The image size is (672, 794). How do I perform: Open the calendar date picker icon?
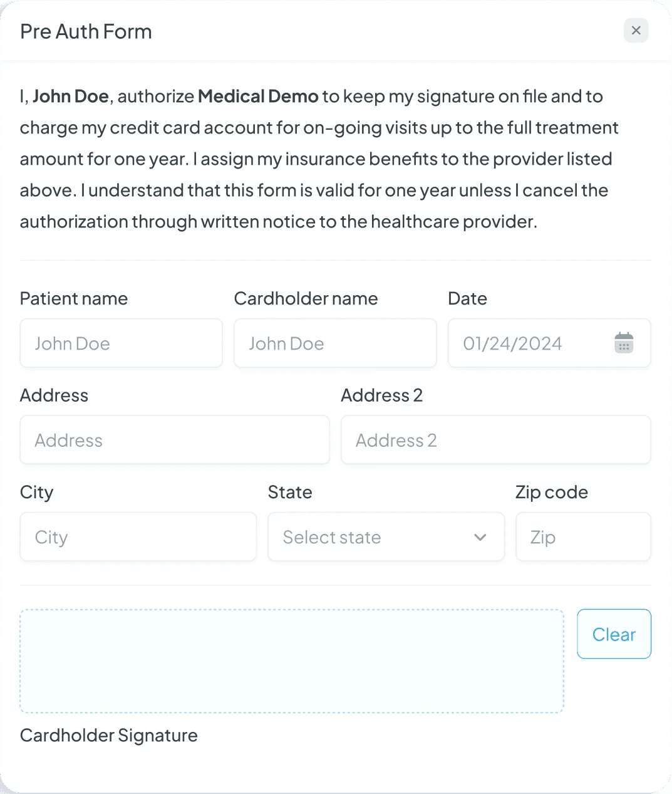624,343
